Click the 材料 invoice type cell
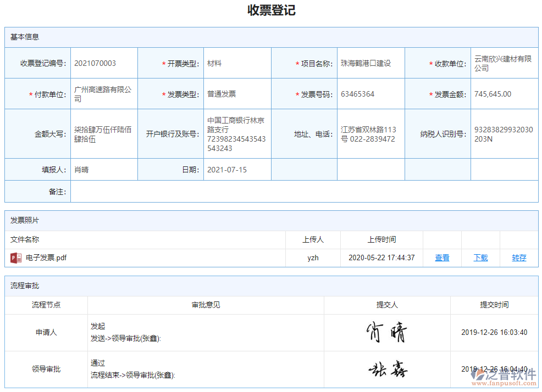The height and width of the screenshot is (392, 542). (214, 63)
